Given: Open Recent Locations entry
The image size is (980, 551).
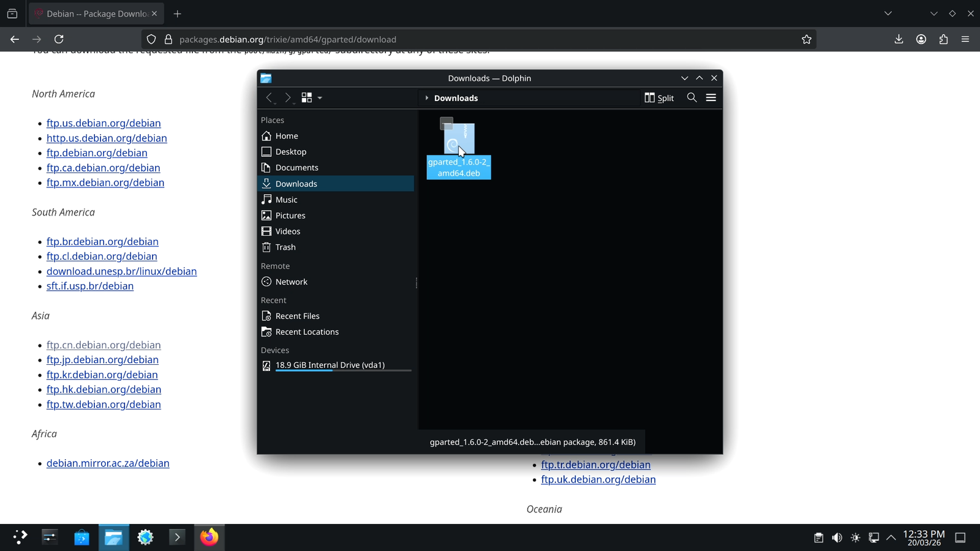Looking at the screenshot, I should pos(336,332).
